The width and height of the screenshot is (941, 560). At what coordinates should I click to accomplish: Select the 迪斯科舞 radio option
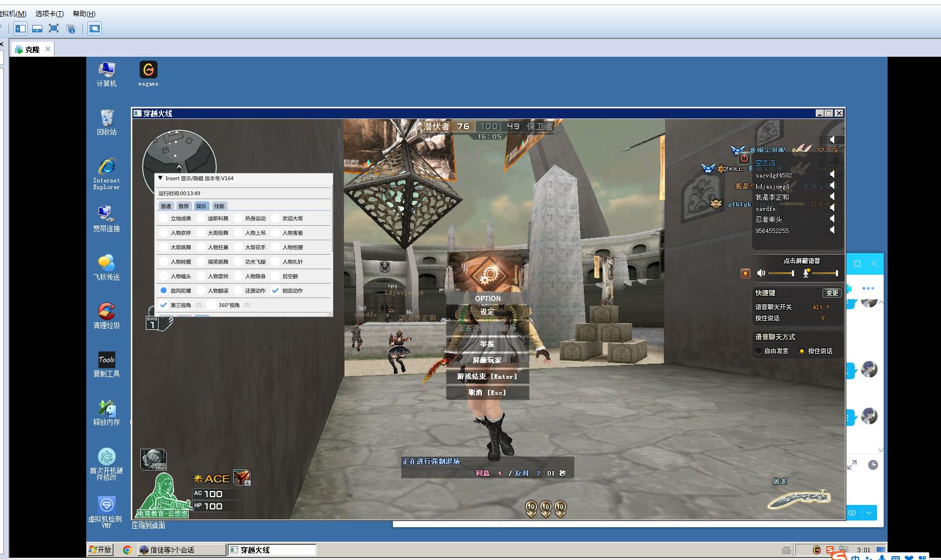point(201,218)
